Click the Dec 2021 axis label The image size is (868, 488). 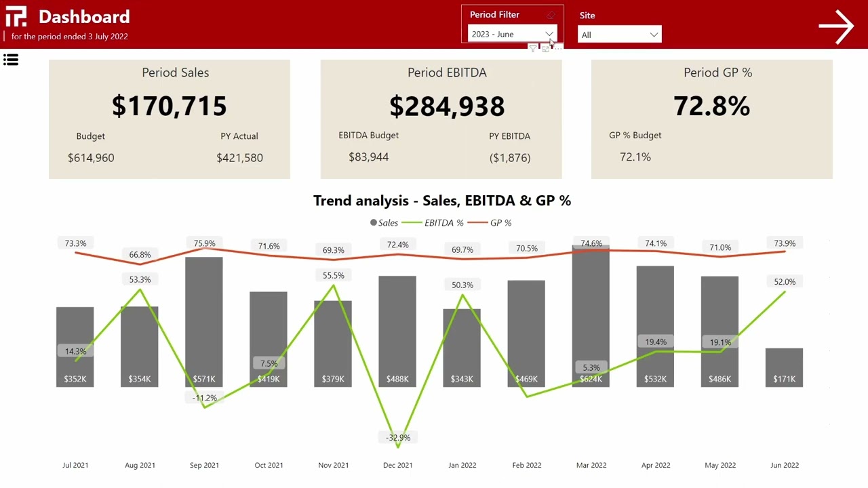tap(397, 465)
